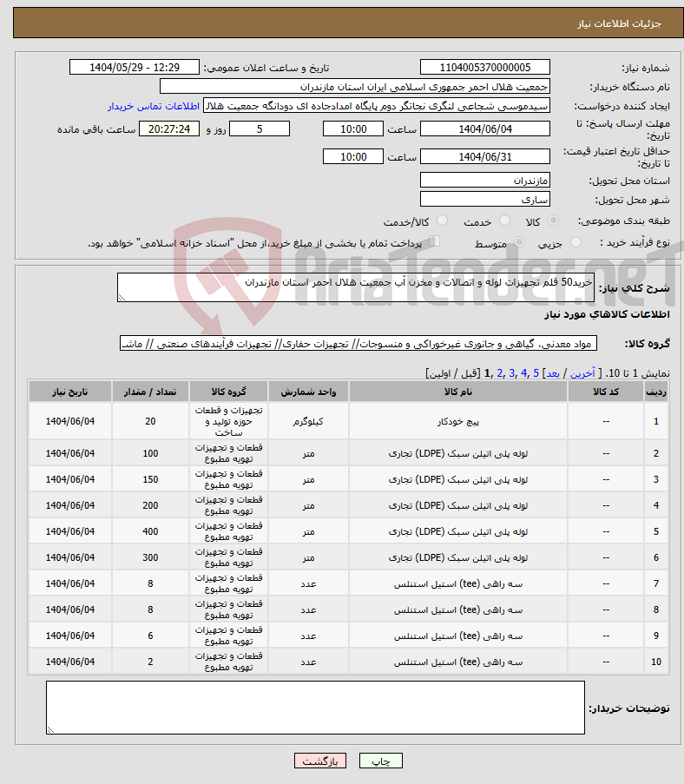Toggle the اسناد خزانه اسلامی payment checkbox
684x784 pixels.
(435, 241)
